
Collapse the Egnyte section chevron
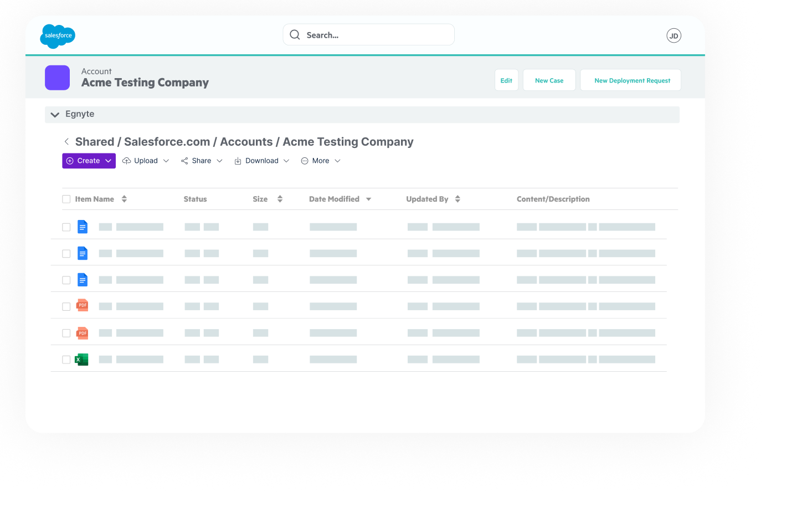(x=55, y=114)
